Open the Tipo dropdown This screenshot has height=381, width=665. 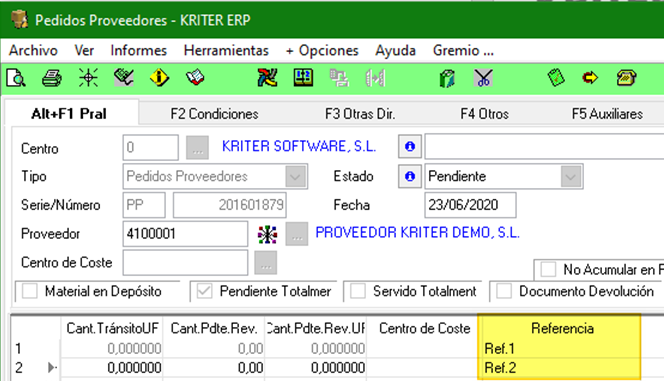point(296,176)
